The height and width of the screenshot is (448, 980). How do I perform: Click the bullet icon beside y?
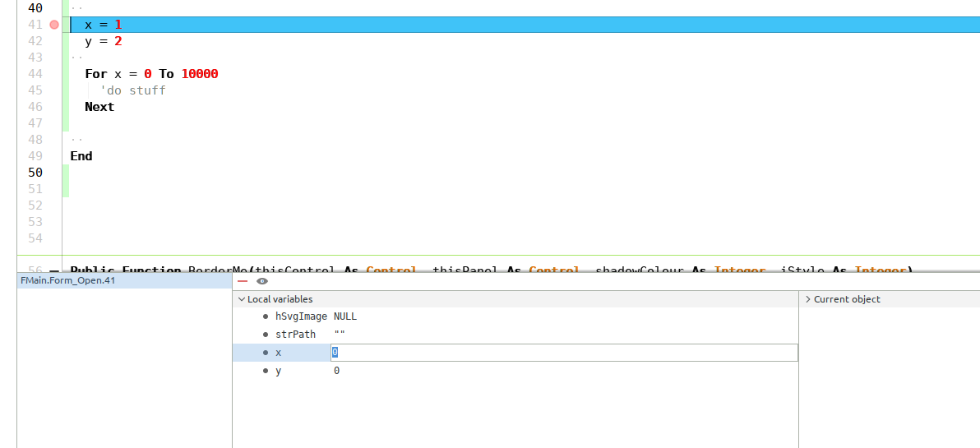click(x=265, y=371)
